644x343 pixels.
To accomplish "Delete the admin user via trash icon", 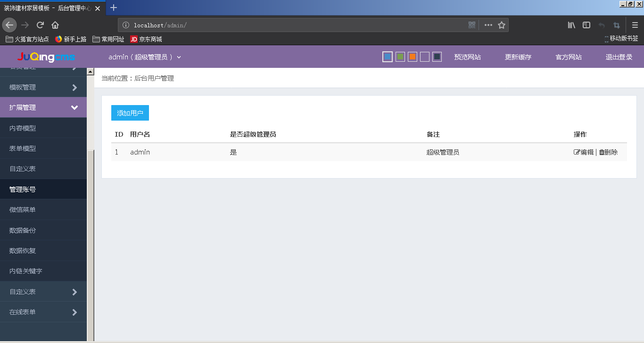I will [602, 152].
